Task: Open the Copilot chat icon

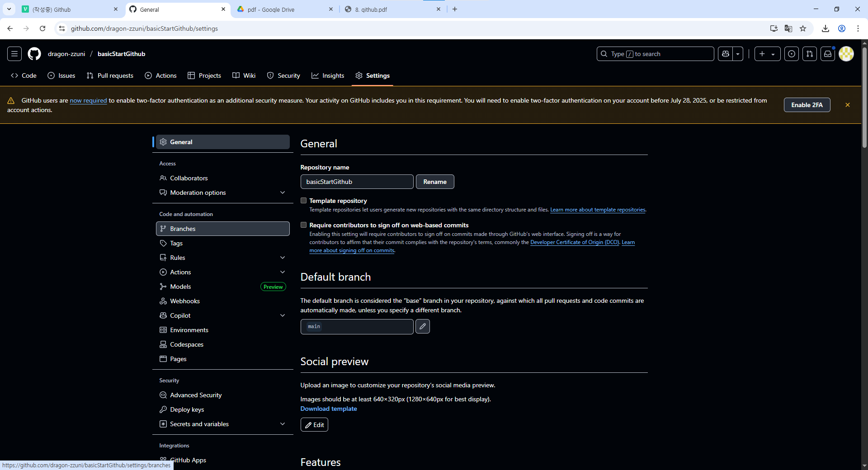Action: click(x=726, y=54)
